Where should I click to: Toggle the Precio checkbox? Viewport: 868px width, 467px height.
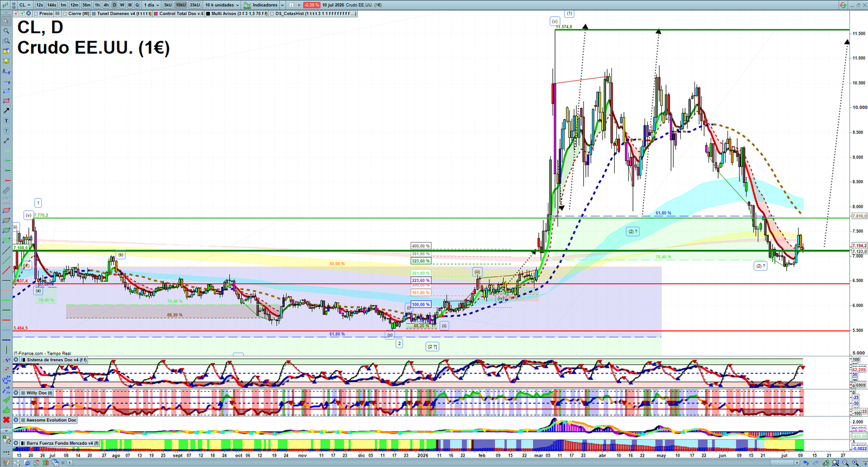(x=36, y=14)
